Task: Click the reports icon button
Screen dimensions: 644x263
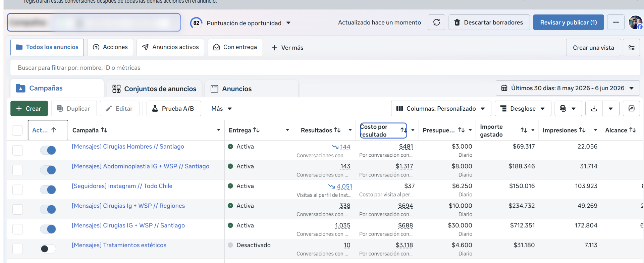Action: [x=568, y=109]
